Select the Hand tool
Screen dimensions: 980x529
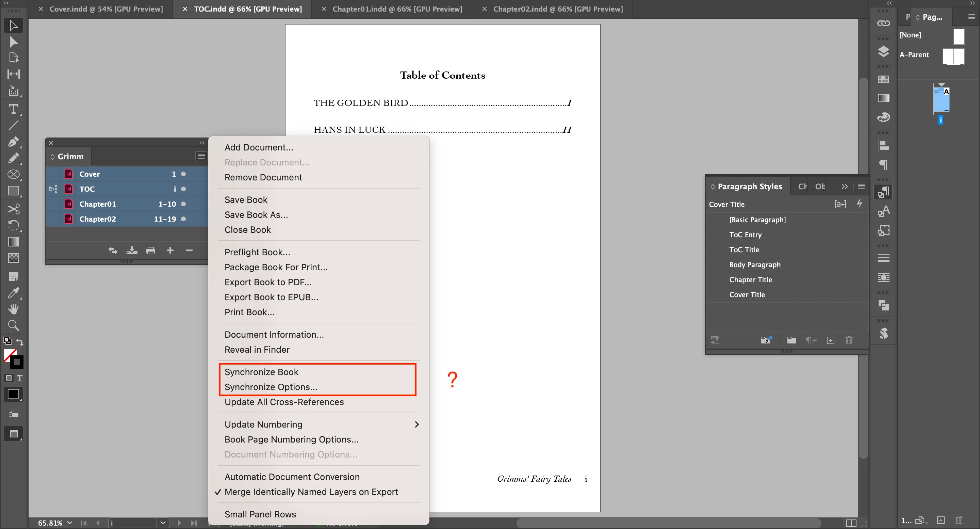13,309
